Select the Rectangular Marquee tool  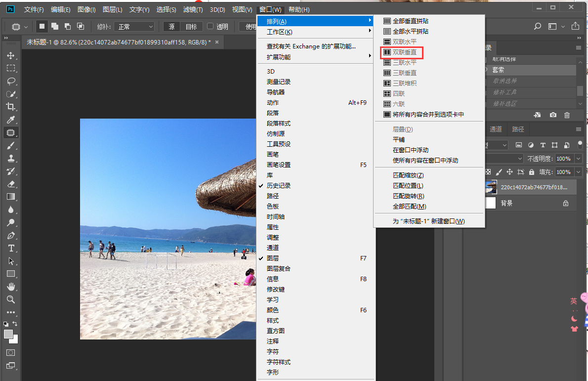tap(11, 68)
